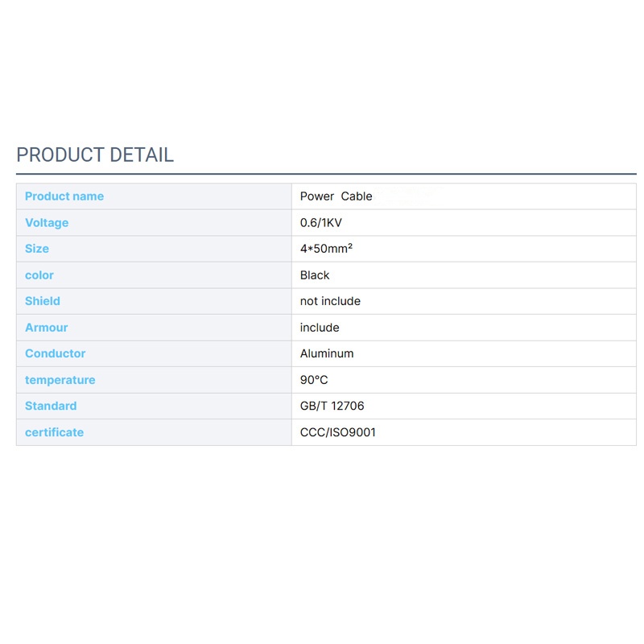Select the color row label
Viewport: 644px width, 644px height.
click(39, 275)
